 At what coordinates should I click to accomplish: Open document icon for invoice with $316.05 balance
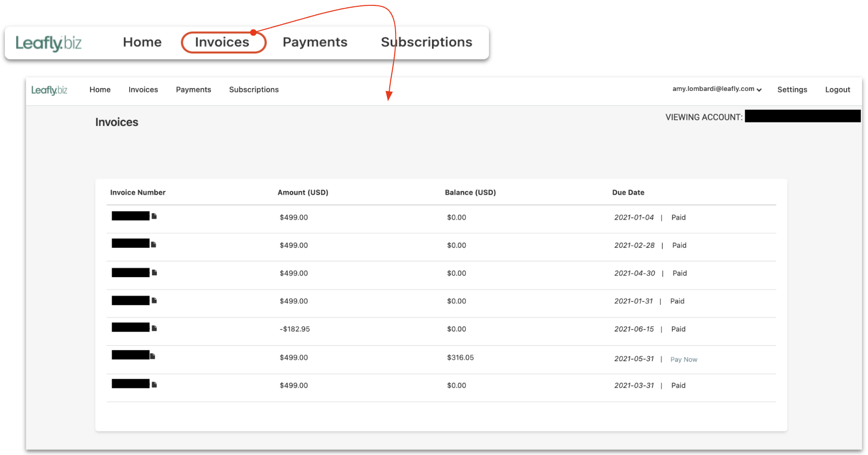[153, 356]
